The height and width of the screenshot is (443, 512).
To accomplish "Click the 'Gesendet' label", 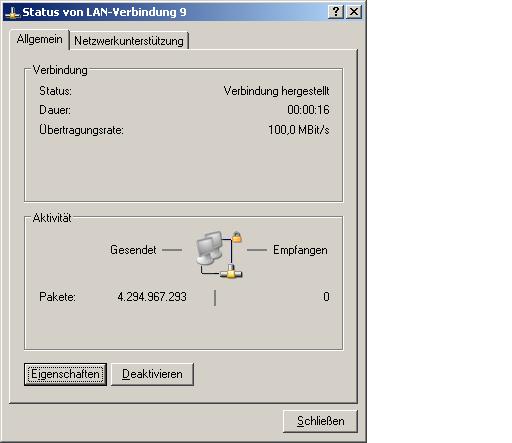I will pos(133,250).
